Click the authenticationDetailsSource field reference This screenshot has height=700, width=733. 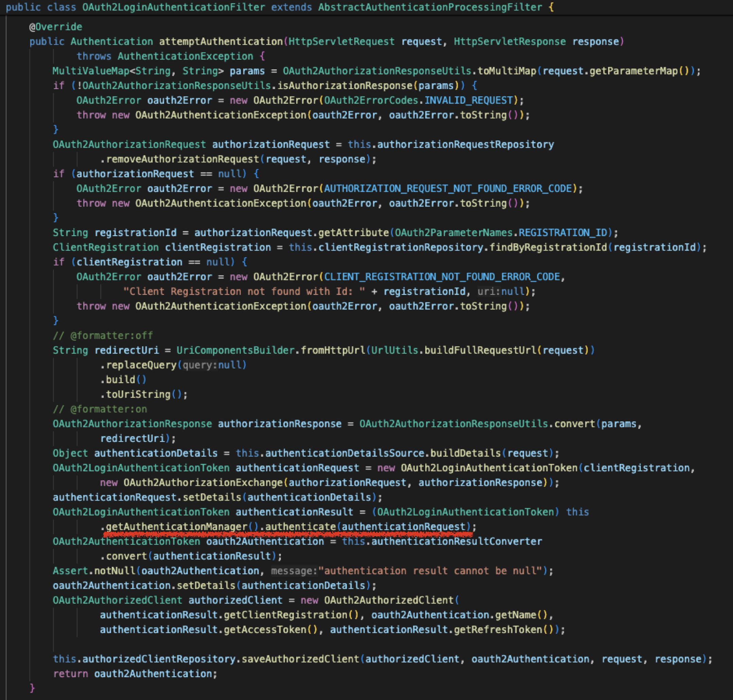point(345,453)
